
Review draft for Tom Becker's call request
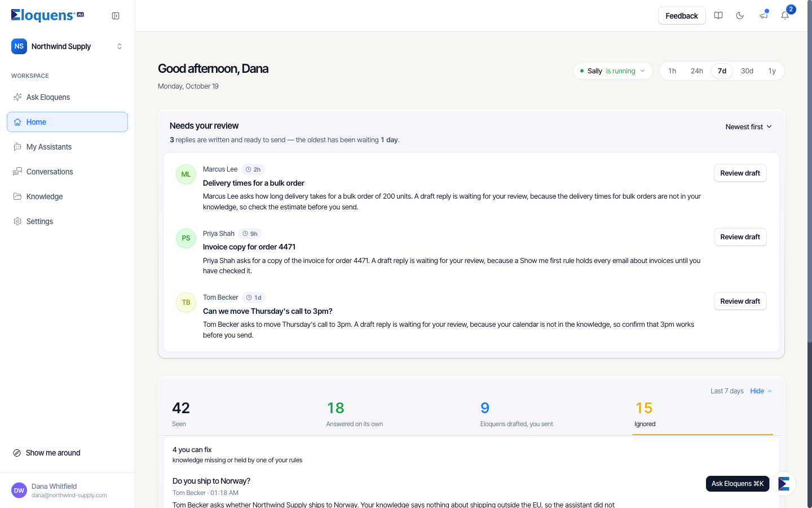[740, 301]
